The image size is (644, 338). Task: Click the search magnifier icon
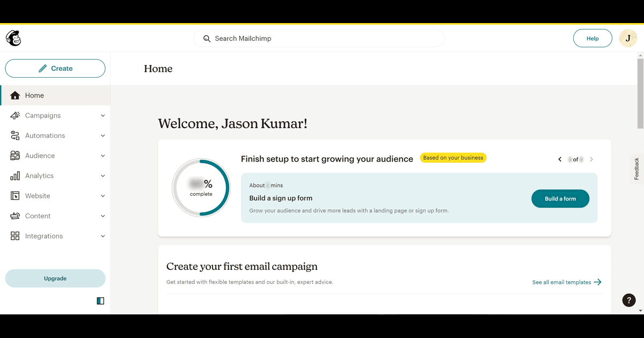click(x=207, y=39)
